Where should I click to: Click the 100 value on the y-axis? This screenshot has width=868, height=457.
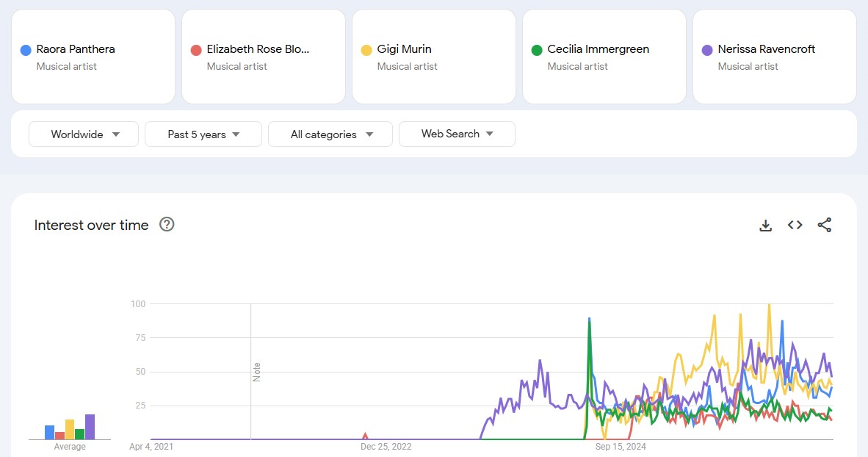click(138, 303)
